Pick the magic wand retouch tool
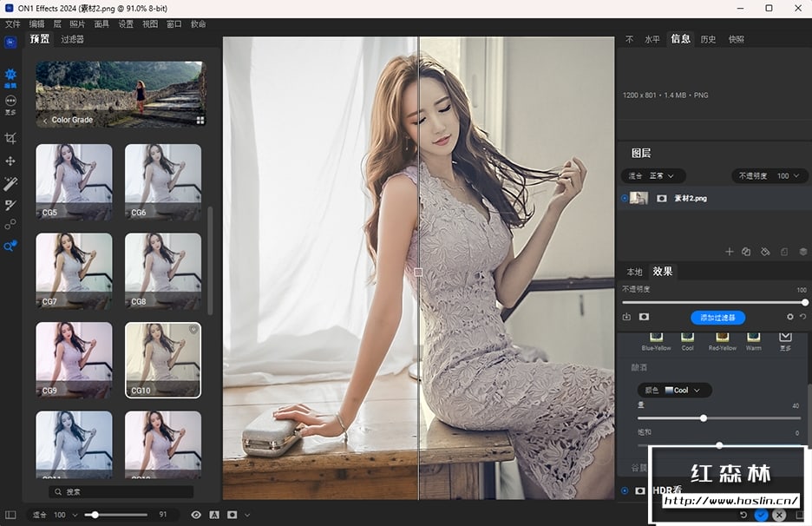 (10, 183)
